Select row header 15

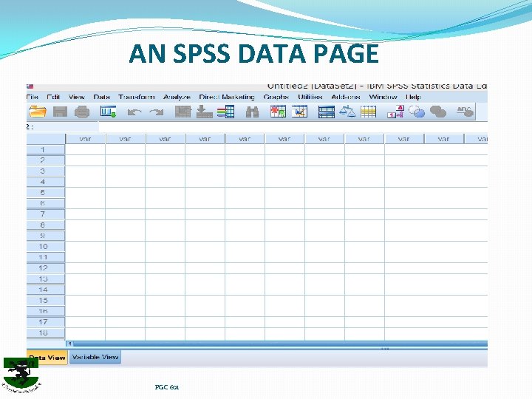pos(46,300)
